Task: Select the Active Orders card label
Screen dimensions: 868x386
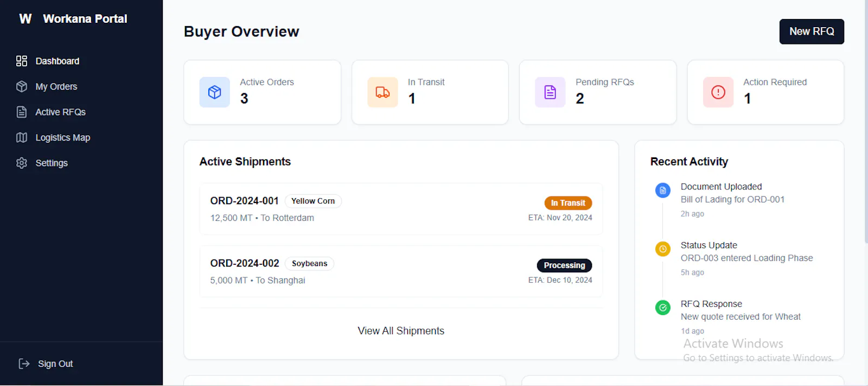Action: click(x=267, y=82)
